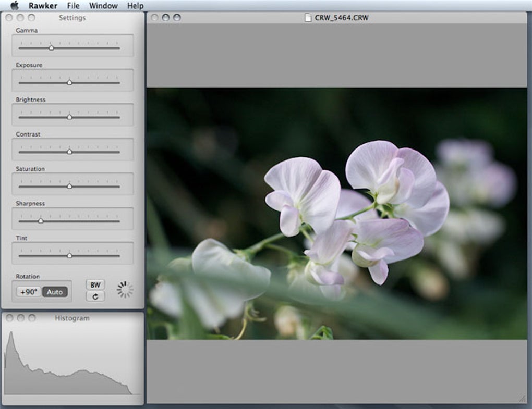Click the Gamma slider handle
Screen dimensions: 532x409
51,48
